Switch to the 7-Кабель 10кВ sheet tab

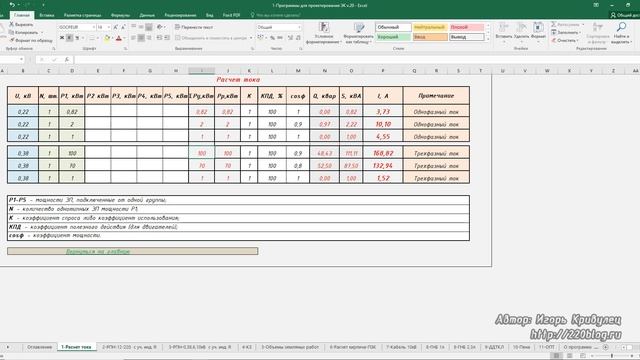pyautogui.click(x=401, y=347)
